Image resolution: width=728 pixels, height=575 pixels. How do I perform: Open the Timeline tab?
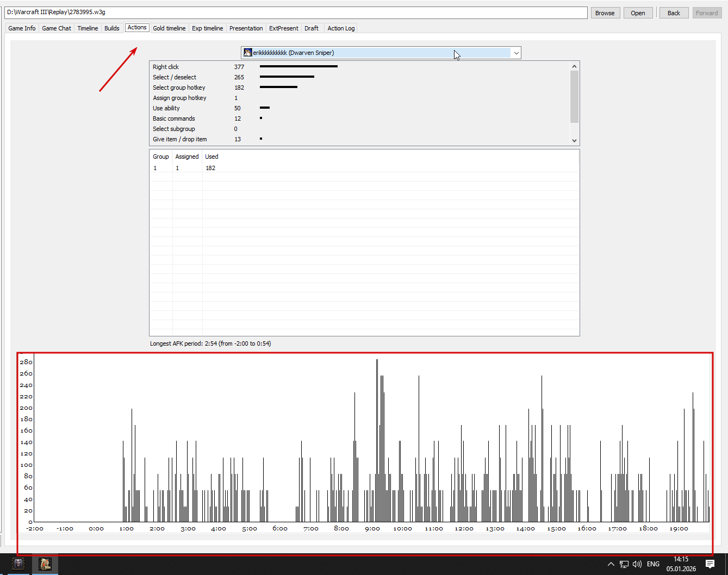coord(88,28)
